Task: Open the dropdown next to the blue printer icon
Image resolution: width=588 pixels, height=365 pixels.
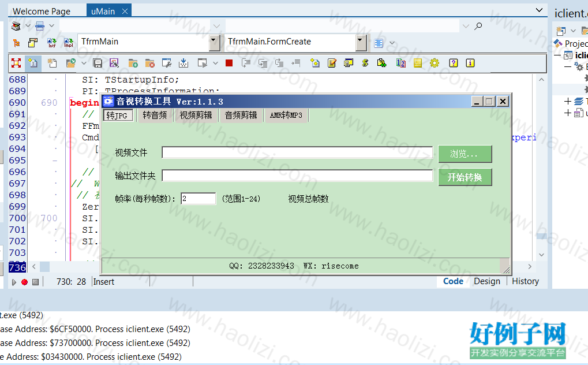Action: click(x=52, y=26)
